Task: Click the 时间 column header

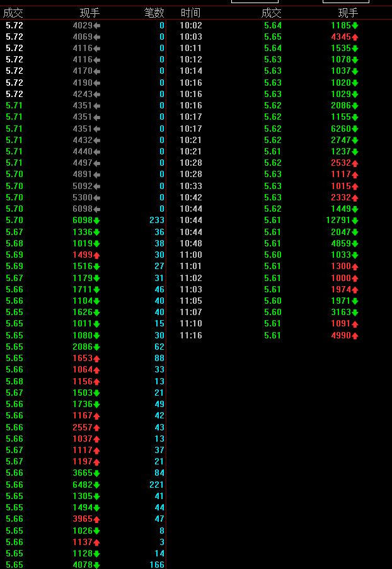Action: pos(190,13)
